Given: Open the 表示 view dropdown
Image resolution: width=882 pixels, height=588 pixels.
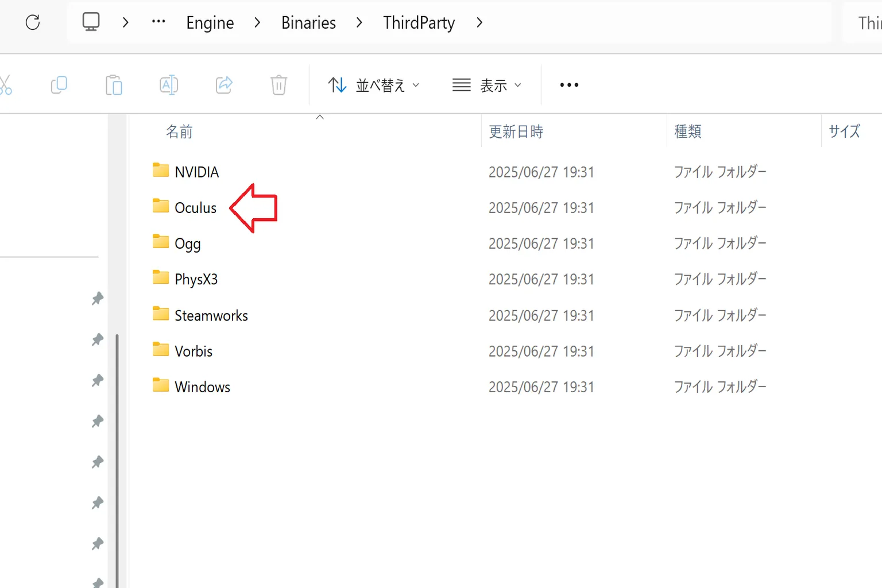Looking at the screenshot, I should coord(487,85).
